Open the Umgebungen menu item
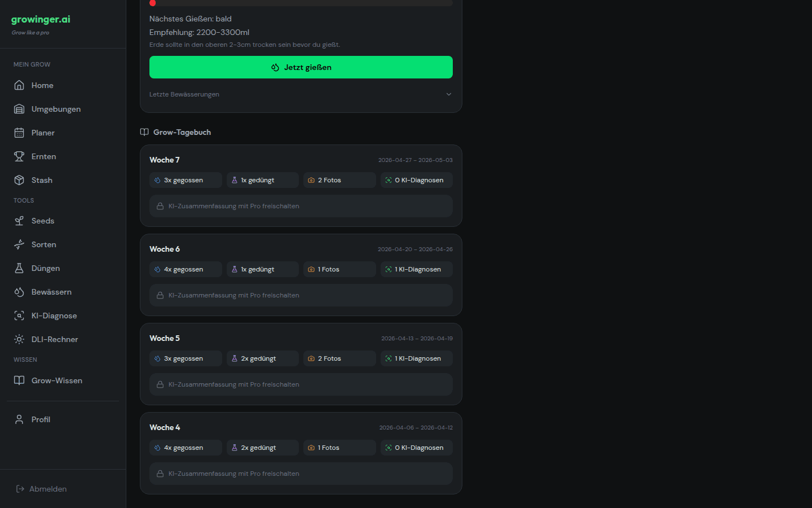The image size is (812, 508). point(63,109)
